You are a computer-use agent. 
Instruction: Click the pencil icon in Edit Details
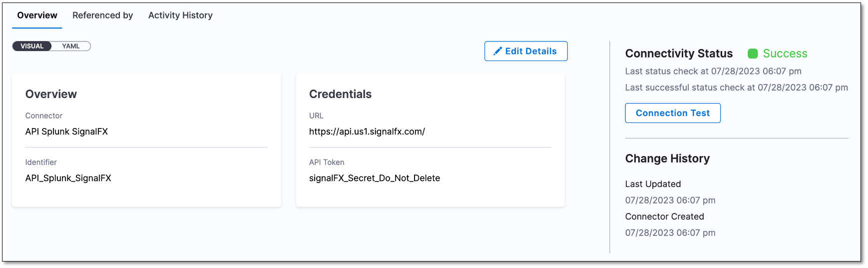tap(497, 51)
